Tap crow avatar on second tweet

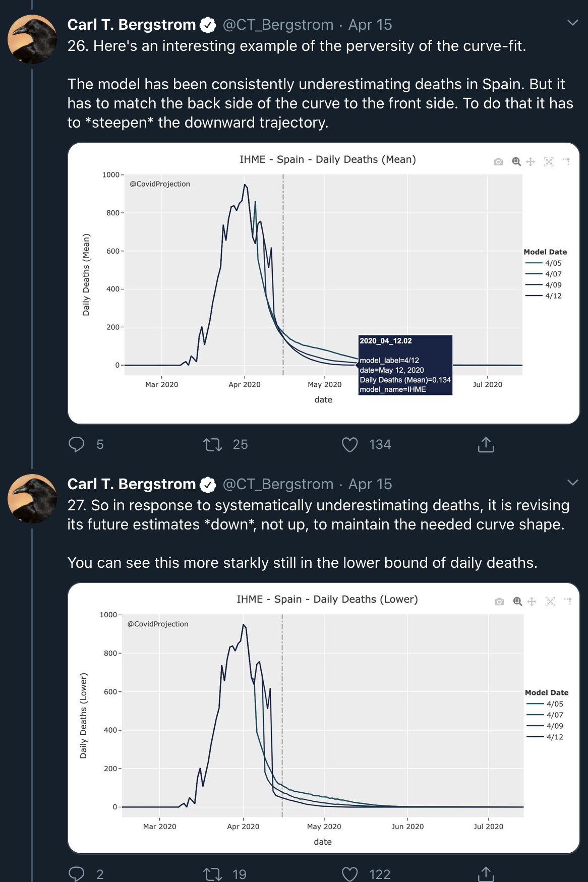(x=32, y=498)
